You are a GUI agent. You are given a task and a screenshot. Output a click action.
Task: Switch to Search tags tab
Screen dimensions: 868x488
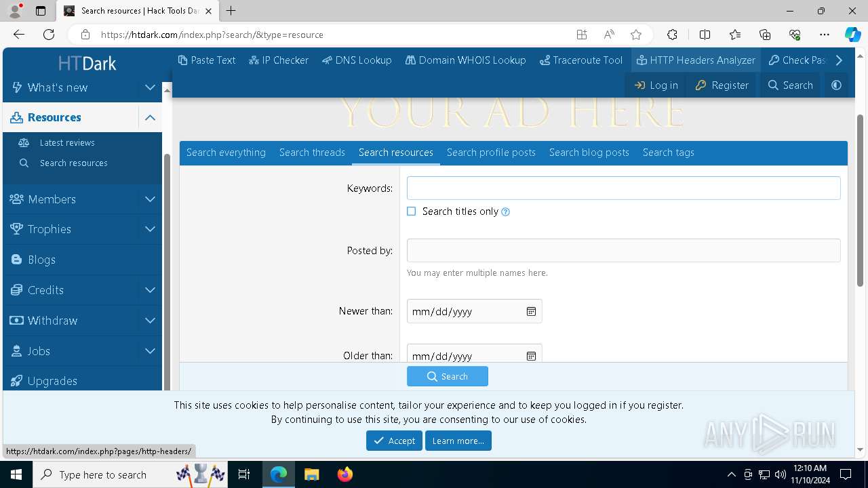669,152
